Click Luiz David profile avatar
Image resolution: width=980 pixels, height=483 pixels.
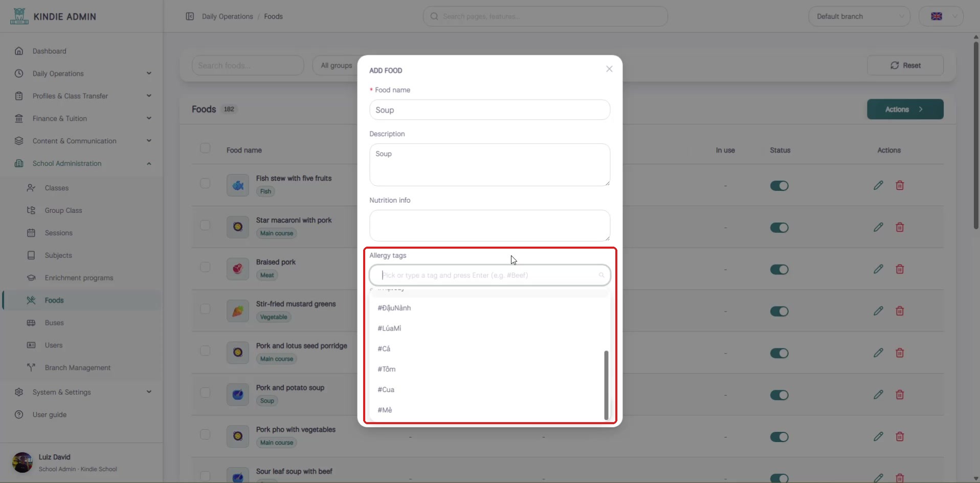coord(22,463)
